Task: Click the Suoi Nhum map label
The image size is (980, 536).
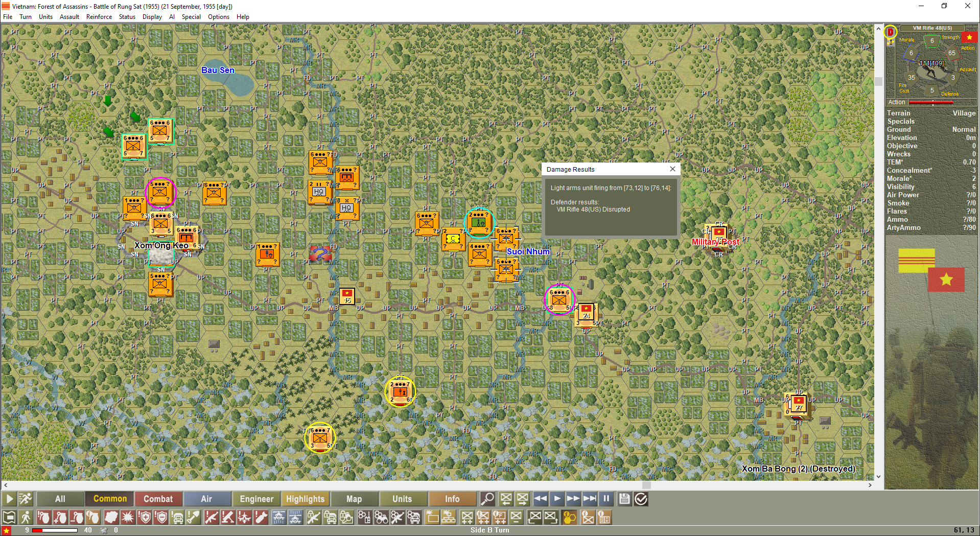Action: click(528, 251)
